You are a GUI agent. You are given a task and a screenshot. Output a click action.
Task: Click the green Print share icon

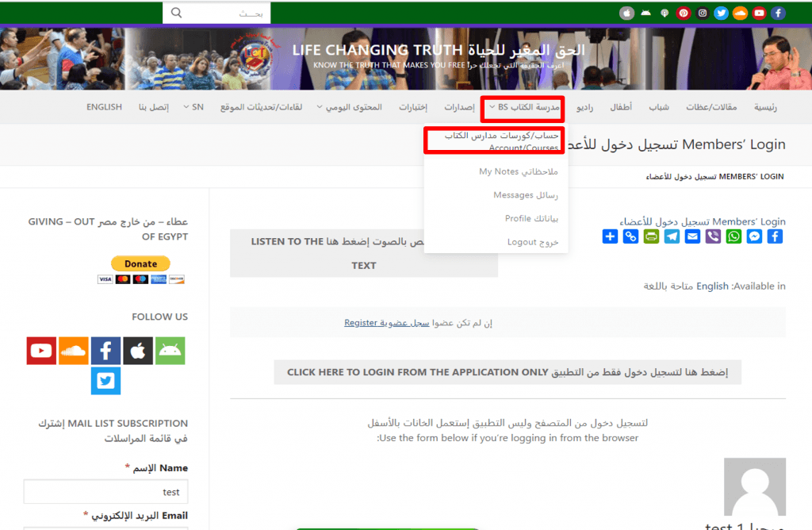[x=651, y=236]
